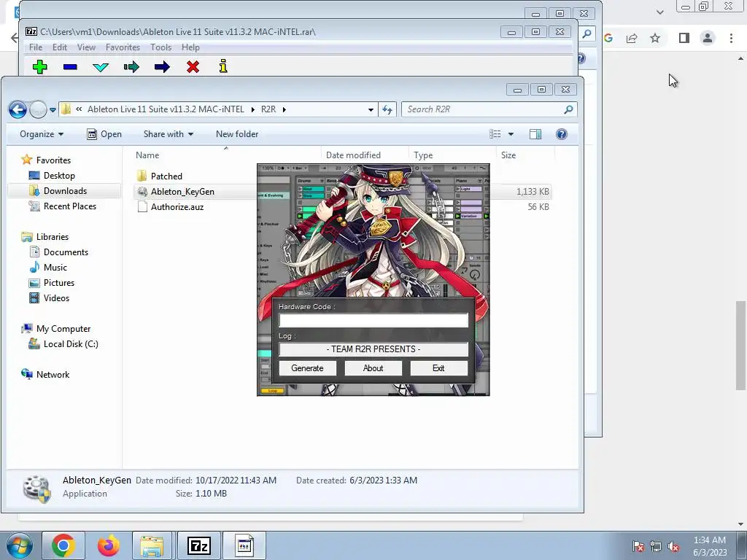
Task: Select Documents library
Action: 66,252
